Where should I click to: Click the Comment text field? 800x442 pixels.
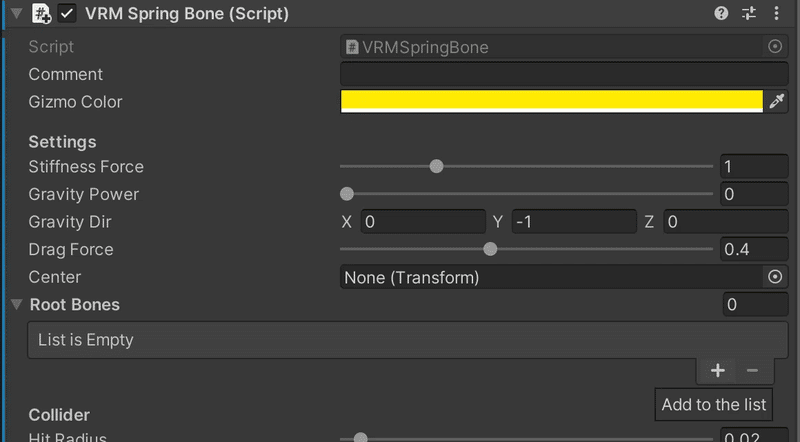(564, 74)
